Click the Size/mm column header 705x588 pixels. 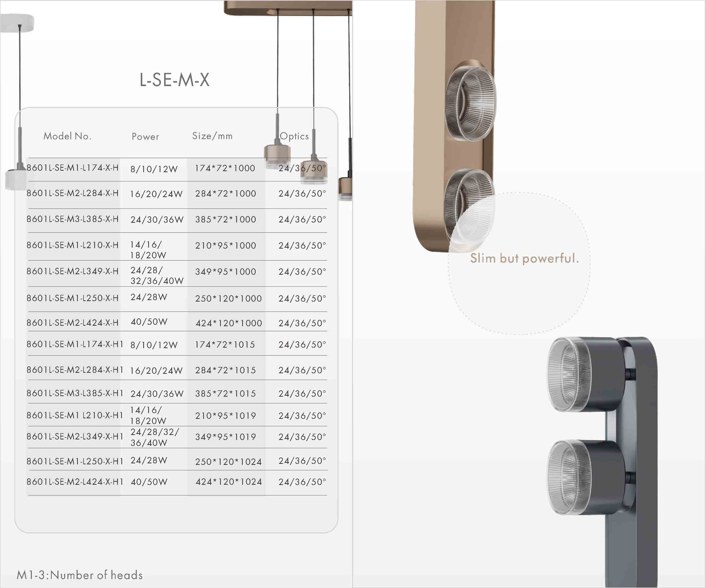[x=212, y=136]
